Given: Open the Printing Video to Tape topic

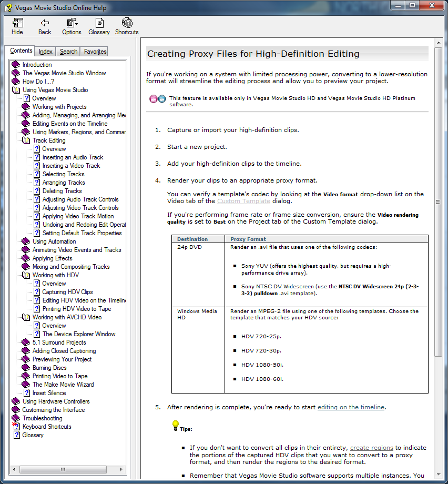Looking at the screenshot, I should (60, 376).
